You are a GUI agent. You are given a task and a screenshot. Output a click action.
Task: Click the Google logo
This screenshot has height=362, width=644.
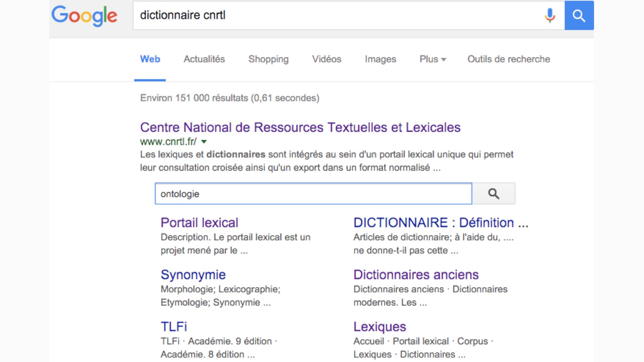pyautogui.click(x=84, y=16)
